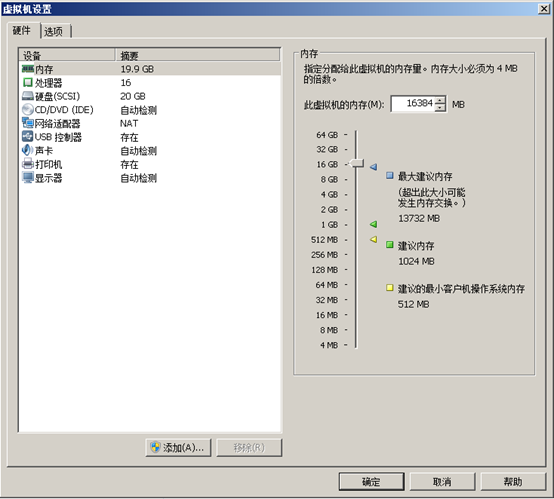554x499 pixels.
Task: Click the blue 最大建议内存 legend square
Action: tap(390, 175)
